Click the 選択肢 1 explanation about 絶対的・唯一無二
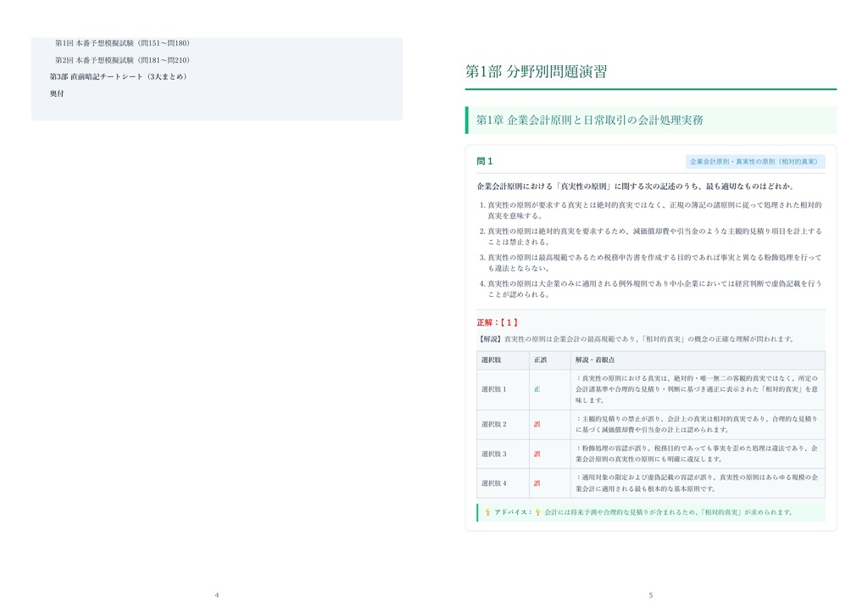This screenshot has width=868, height=614. (x=697, y=389)
